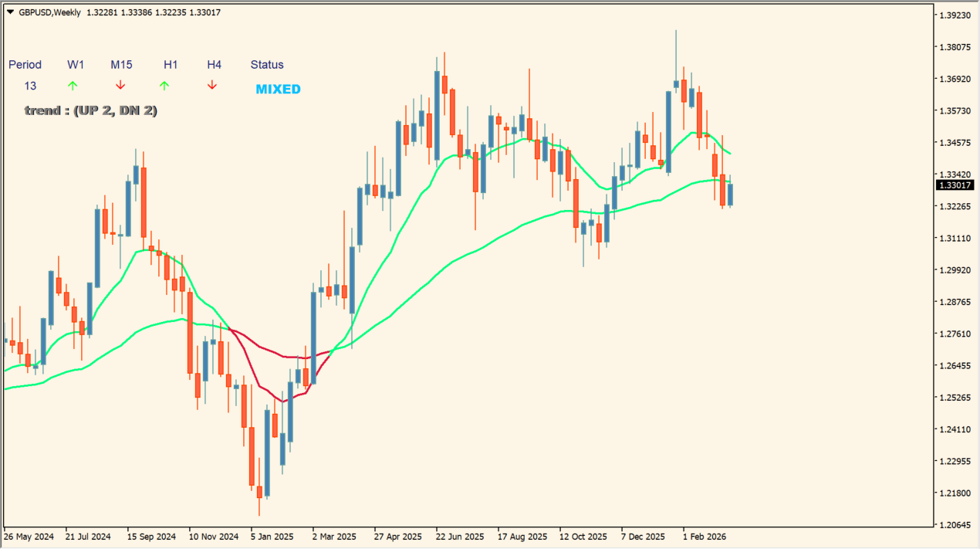Click the Period value 13
The image size is (980, 549).
pyautogui.click(x=30, y=86)
